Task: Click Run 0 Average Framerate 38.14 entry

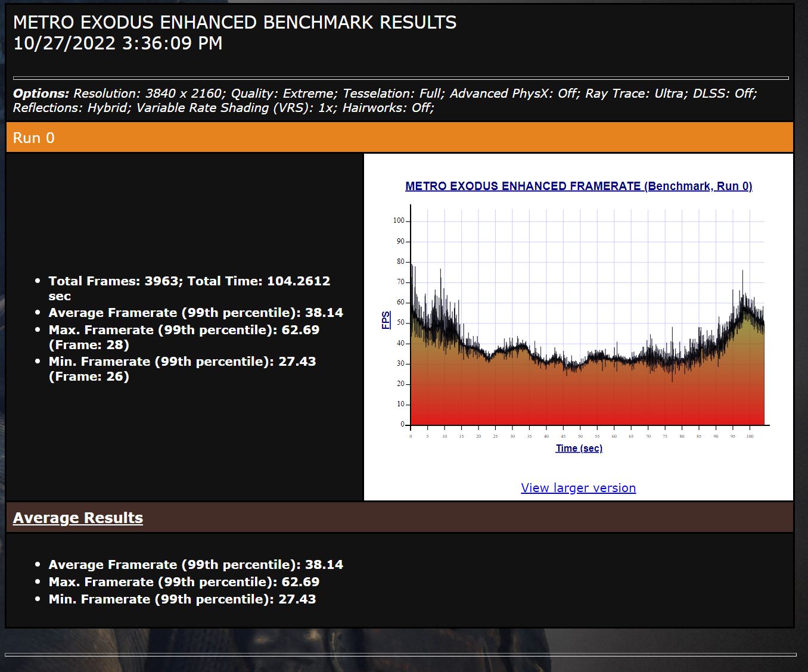Action: (x=195, y=313)
